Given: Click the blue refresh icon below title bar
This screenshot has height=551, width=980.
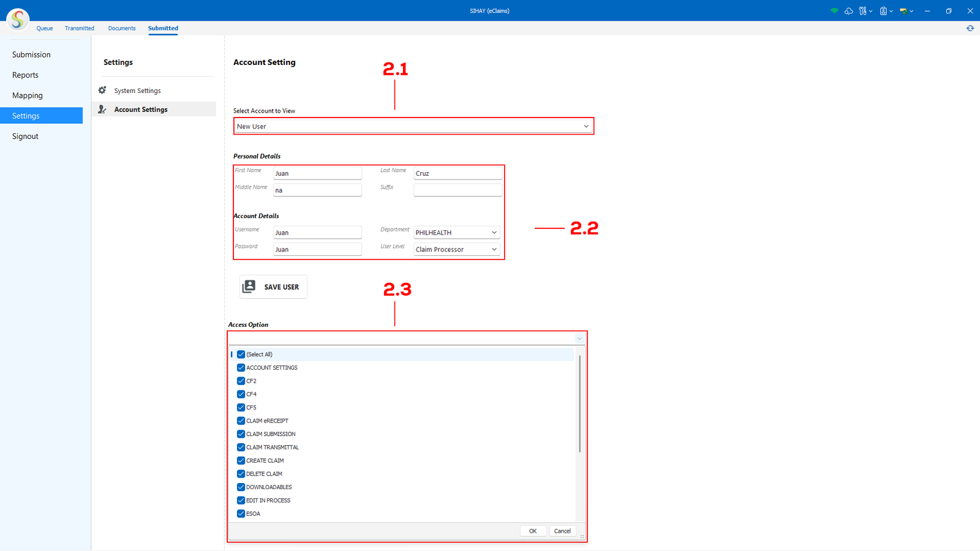Looking at the screenshot, I should click(x=970, y=28).
